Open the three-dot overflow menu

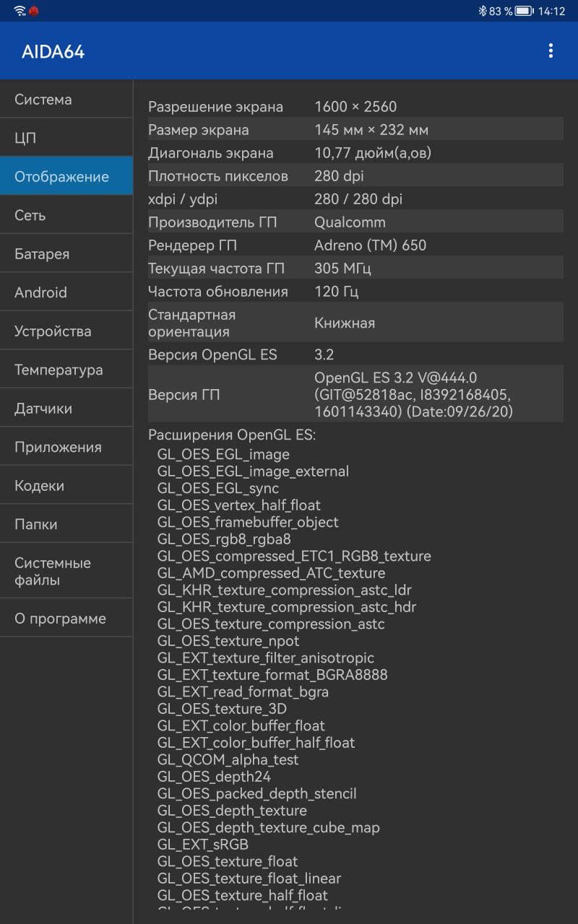pos(551,51)
